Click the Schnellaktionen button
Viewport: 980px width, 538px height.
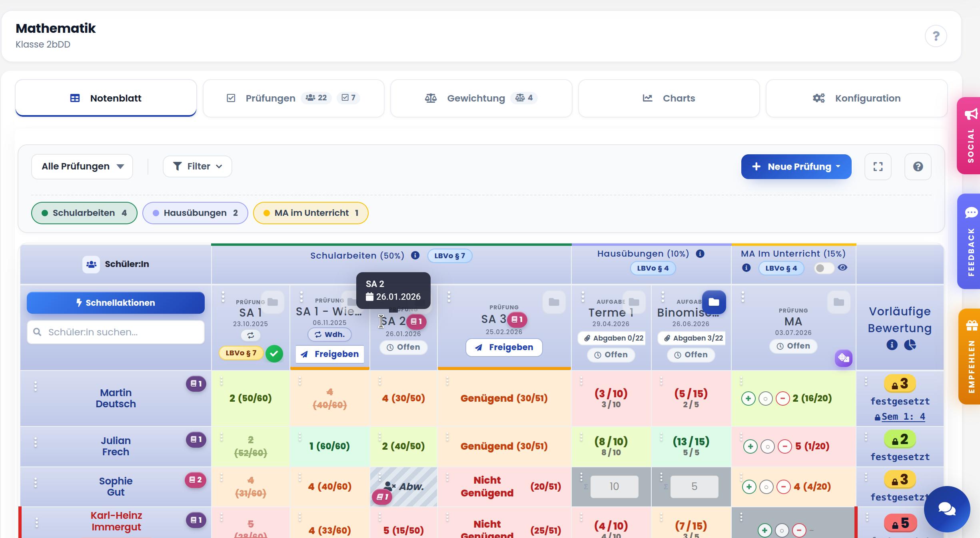116,303
